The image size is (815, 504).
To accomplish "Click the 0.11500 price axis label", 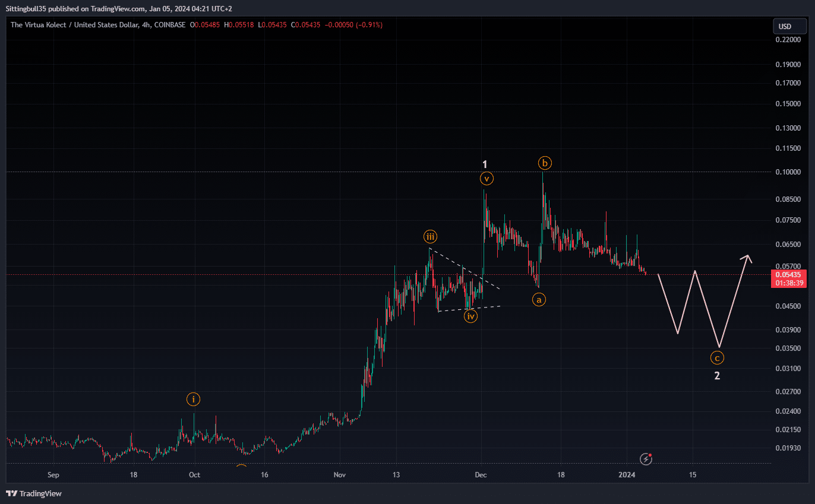I will point(788,148).
